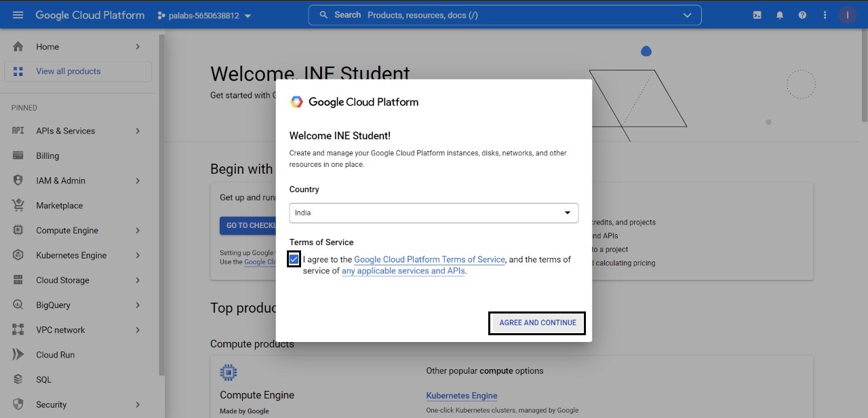Open any applicable services and APIs link
868x418 pixels.
point(403,271)
